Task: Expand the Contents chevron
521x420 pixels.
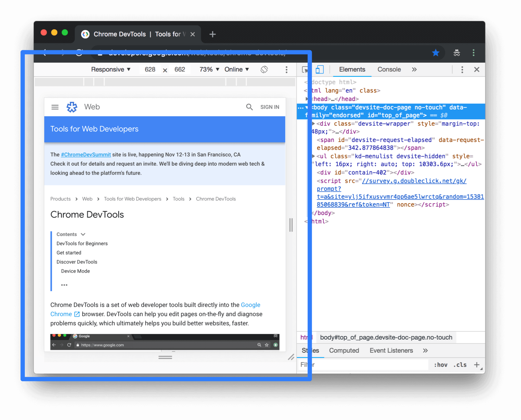Action: [x=83, y=234]
